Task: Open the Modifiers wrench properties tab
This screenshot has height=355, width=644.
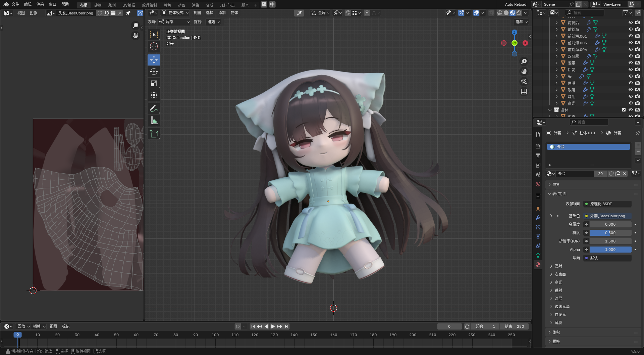Action: tap(538, 218)
